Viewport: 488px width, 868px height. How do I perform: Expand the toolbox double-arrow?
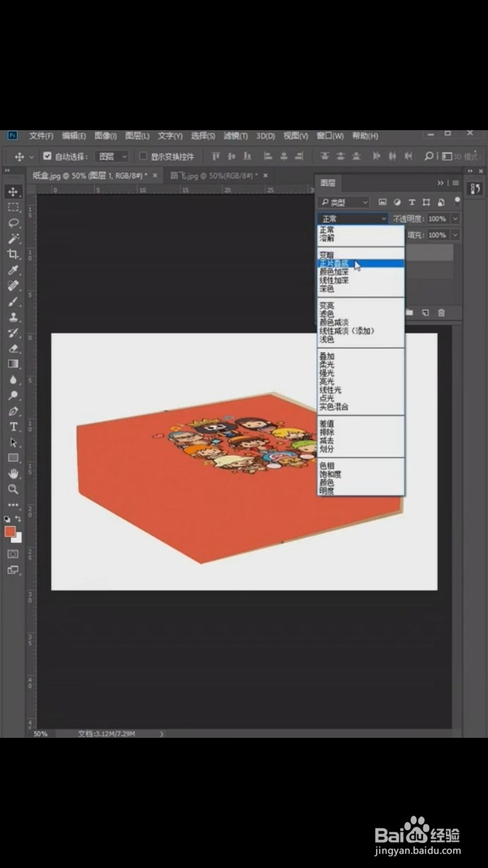click(7, 172)
